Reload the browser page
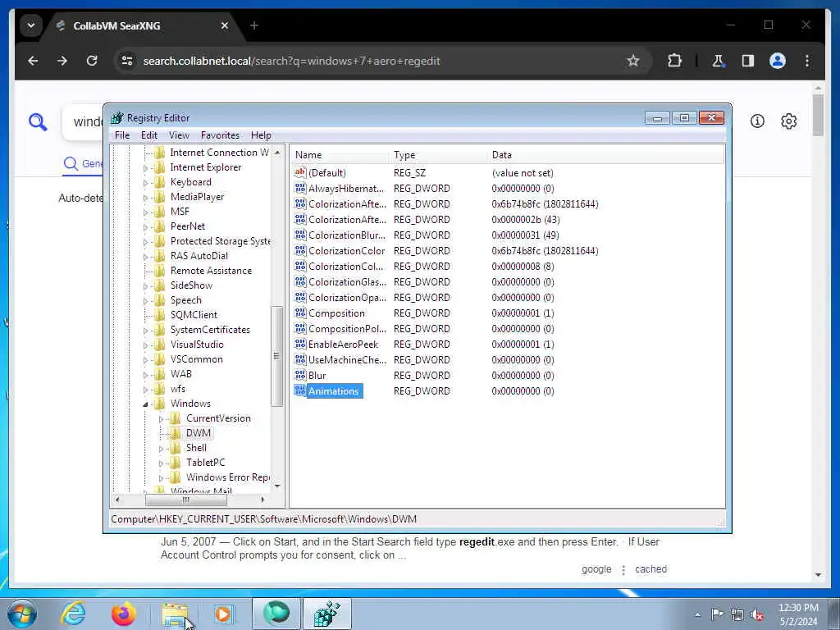Screen dimensions: 840x630 [92, 61]
